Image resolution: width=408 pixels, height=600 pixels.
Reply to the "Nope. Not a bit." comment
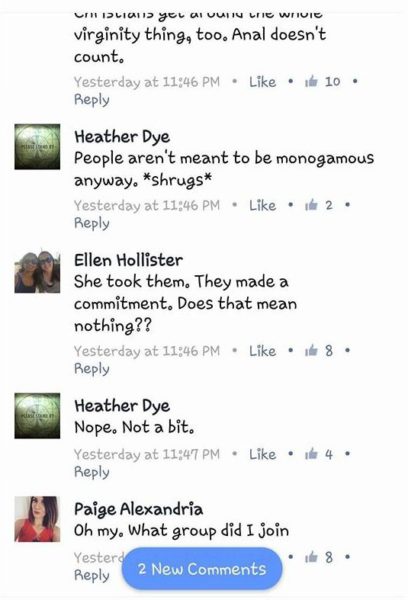pos(91,472)
